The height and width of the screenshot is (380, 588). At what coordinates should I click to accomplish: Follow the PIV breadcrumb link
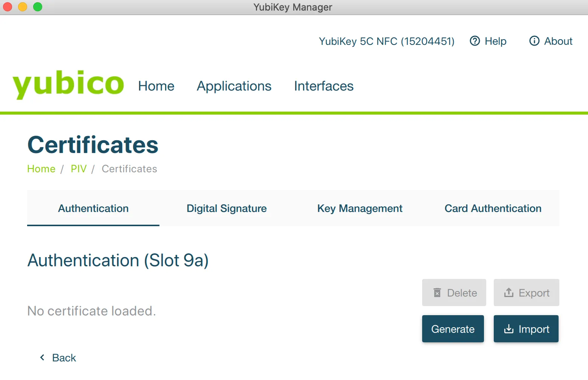tap(78, 169)
